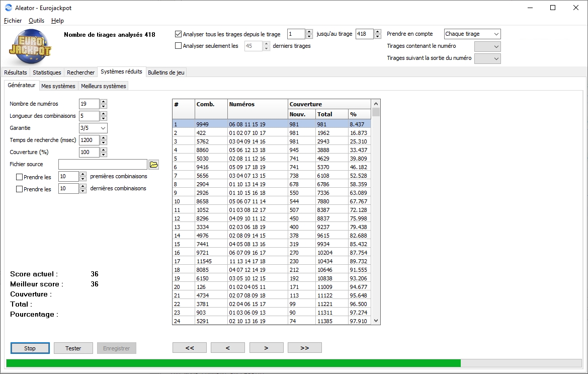Click the Nouv. column header
Screen dimensions: 588x374
tap(301, 114)
